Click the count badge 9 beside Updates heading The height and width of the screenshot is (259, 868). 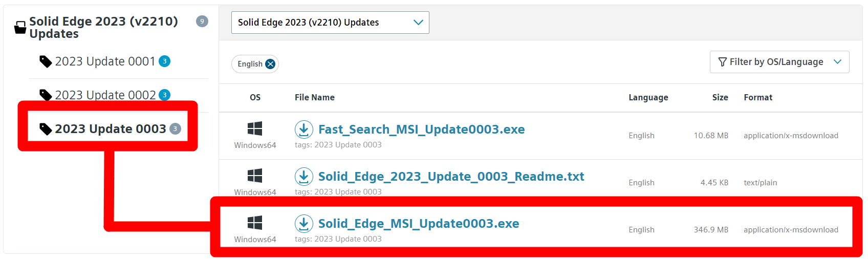pyautogui.click(x=202, y=21)
